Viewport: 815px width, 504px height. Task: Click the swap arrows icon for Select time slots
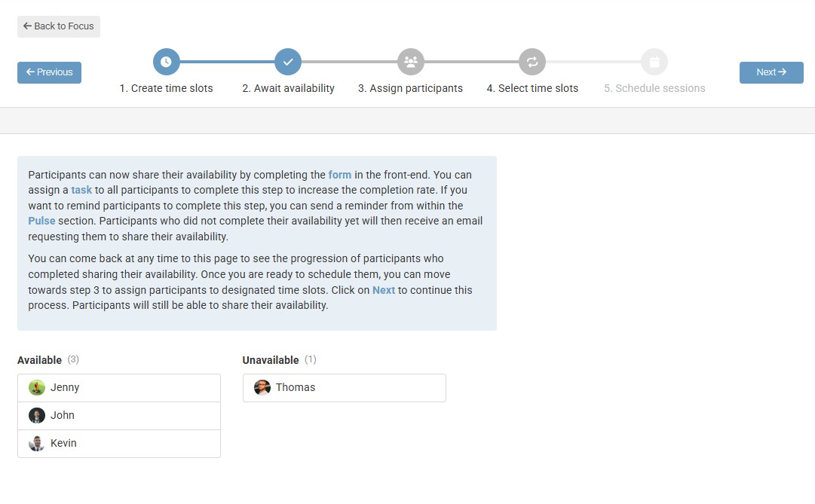[x=532, y=62]
